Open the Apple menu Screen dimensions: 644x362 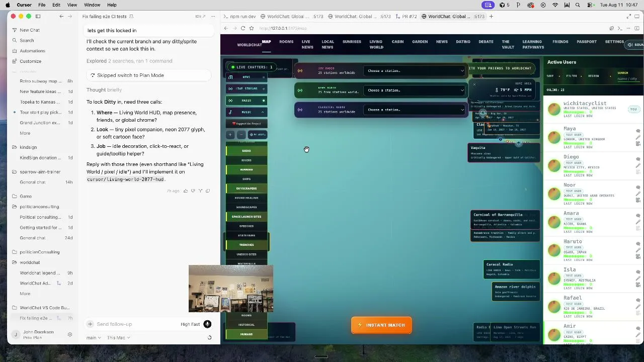8,5
